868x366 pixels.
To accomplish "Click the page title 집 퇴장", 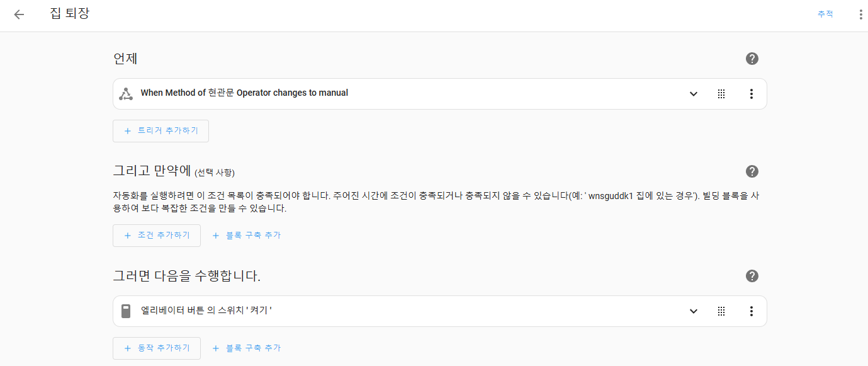I will [70, 13].
